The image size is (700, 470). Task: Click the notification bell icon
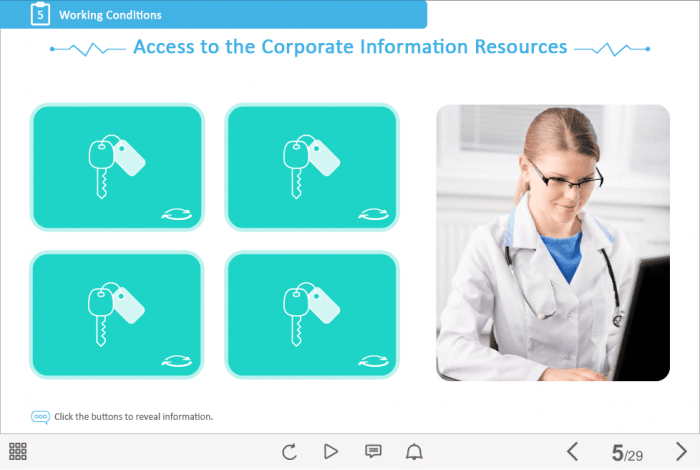point(414,451)
